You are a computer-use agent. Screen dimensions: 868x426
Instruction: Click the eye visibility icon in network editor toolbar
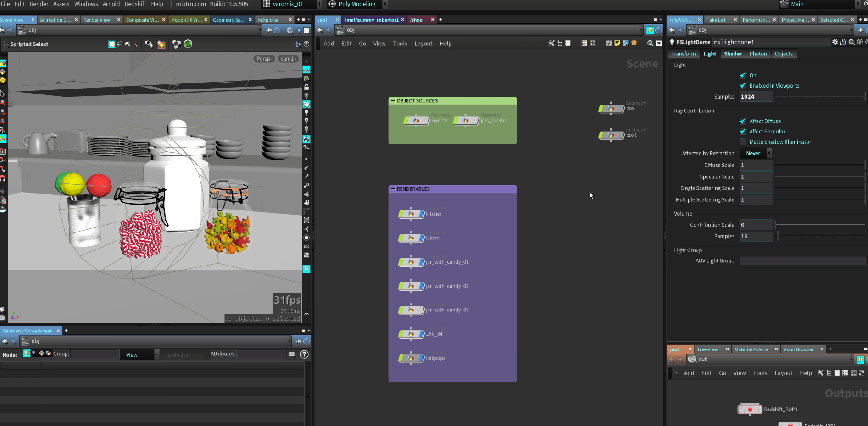click(659, 43)
